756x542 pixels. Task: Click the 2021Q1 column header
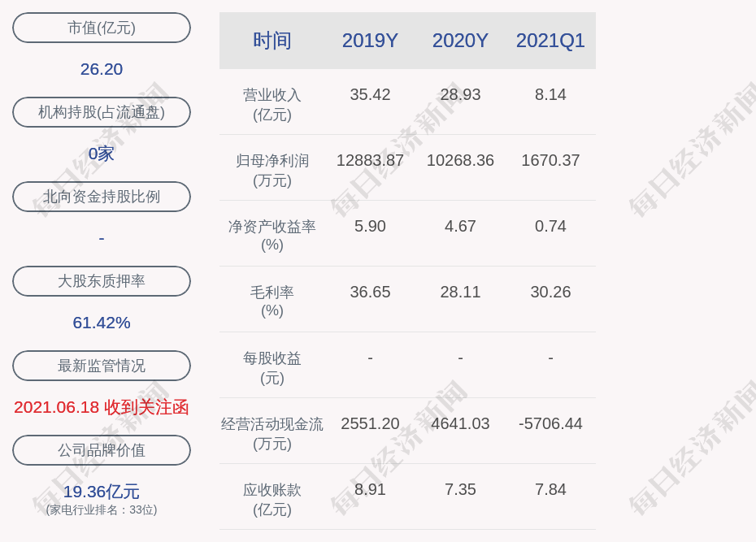pos(550,41)
